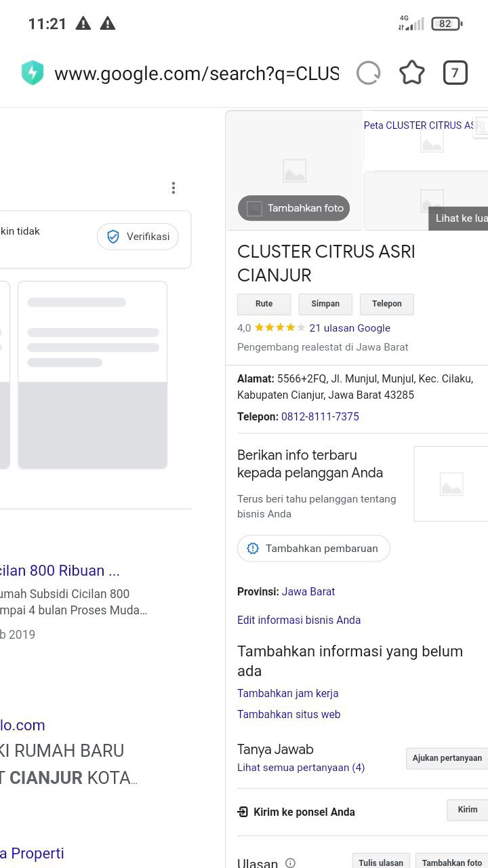Tap the green shield security icon
This screenshot has width=488, height=868.
32,73
